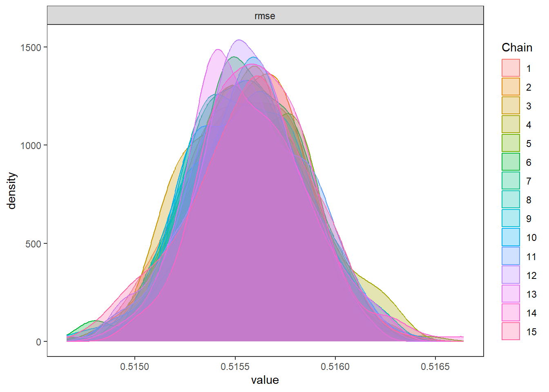Click the legend label number 3
The width and height of the screenshot is (549, 392).
coord(529,106)
